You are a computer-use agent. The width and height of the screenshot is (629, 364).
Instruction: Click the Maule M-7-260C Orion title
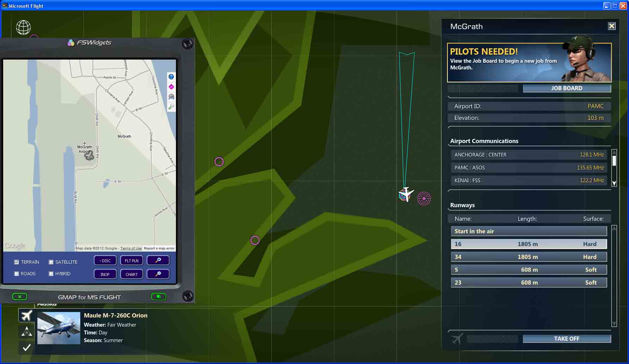click(x=116, y=315)
